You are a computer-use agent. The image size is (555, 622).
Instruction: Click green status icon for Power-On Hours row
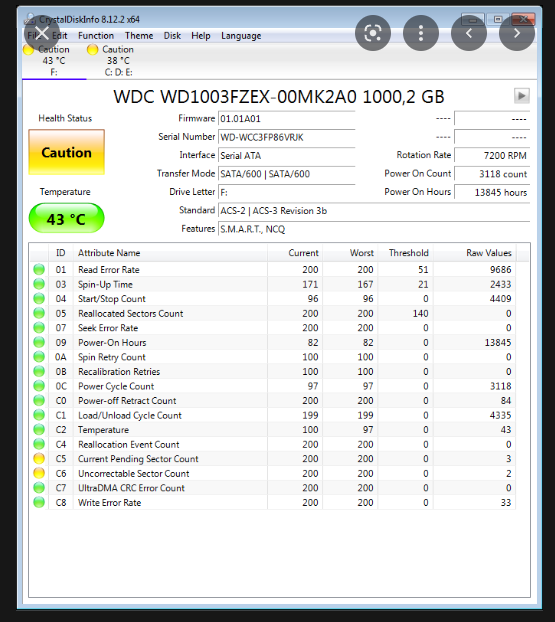[39, 342]
